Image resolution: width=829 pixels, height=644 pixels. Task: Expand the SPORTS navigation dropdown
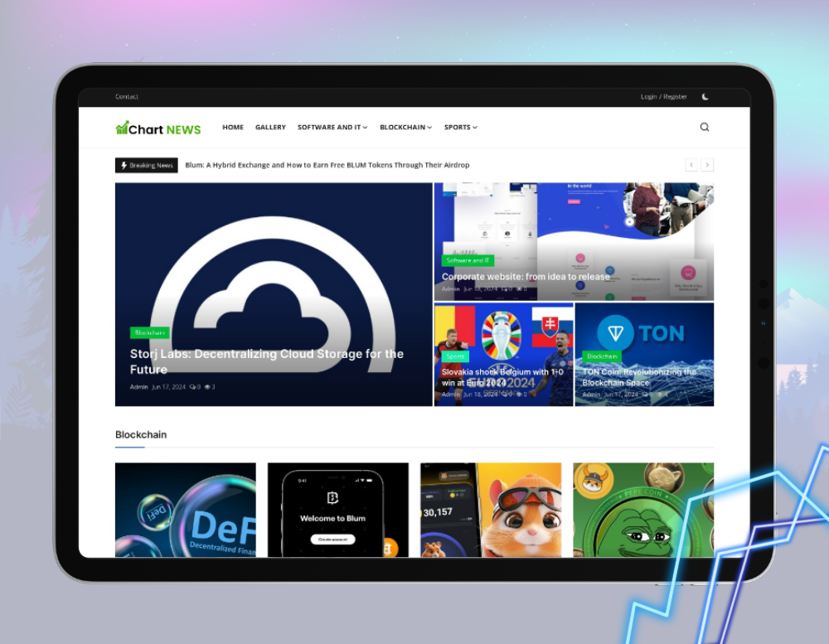click(x=461, y=128)
